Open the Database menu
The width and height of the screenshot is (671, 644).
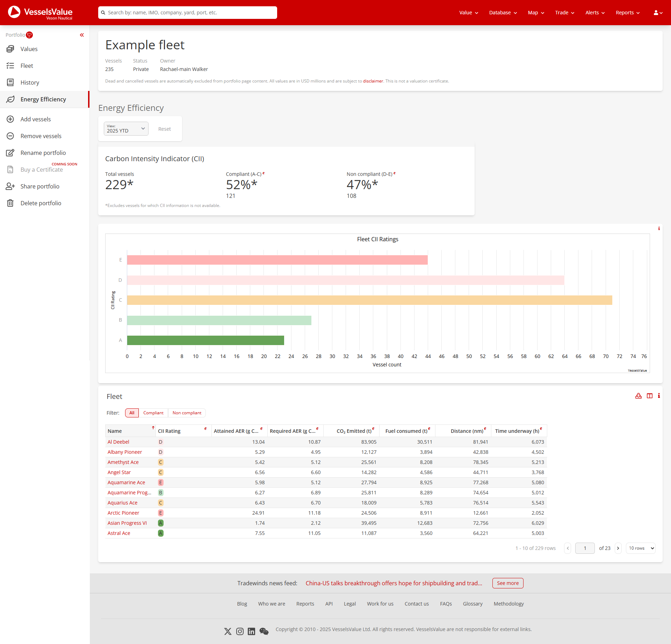502,13
